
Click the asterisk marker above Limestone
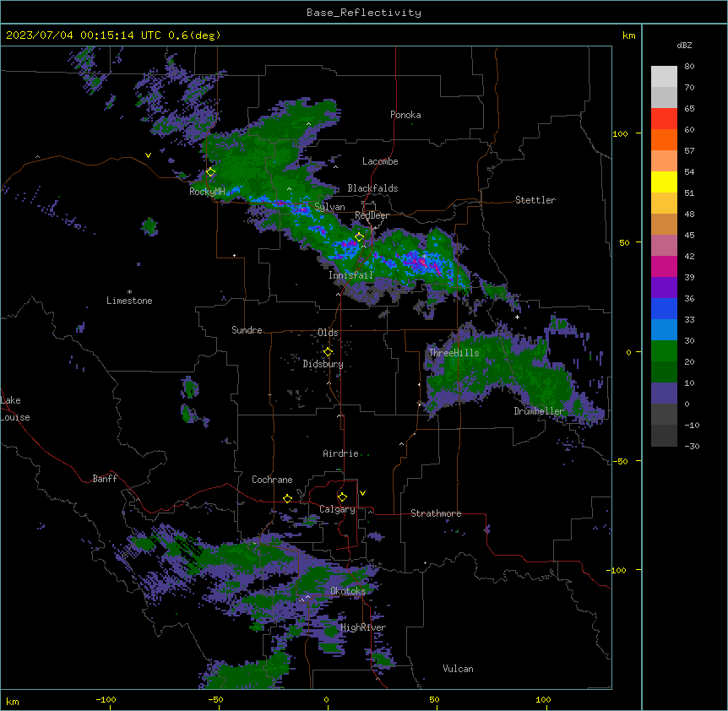[129, 292]
